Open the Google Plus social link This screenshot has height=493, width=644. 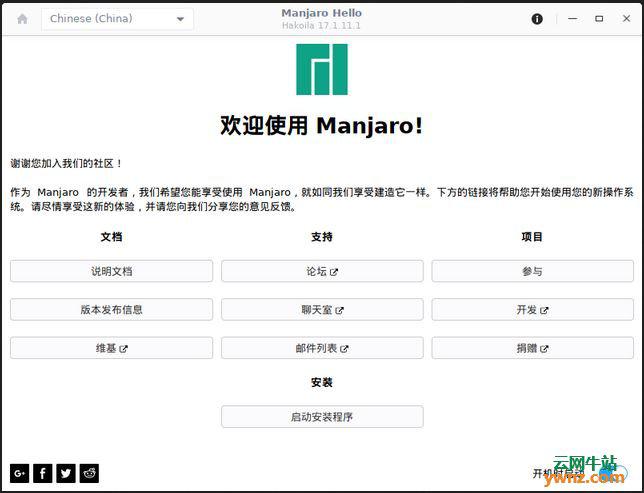tap(19, 473)
